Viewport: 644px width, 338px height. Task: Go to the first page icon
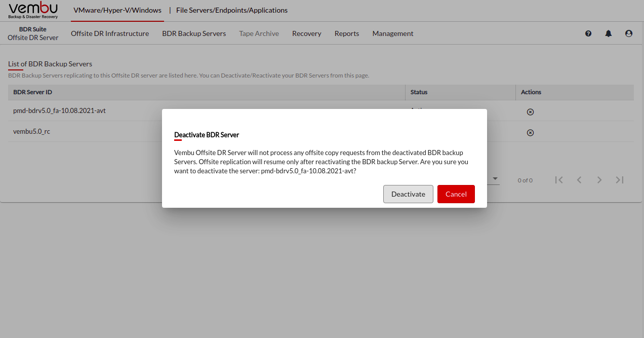[x=559, y=180]
